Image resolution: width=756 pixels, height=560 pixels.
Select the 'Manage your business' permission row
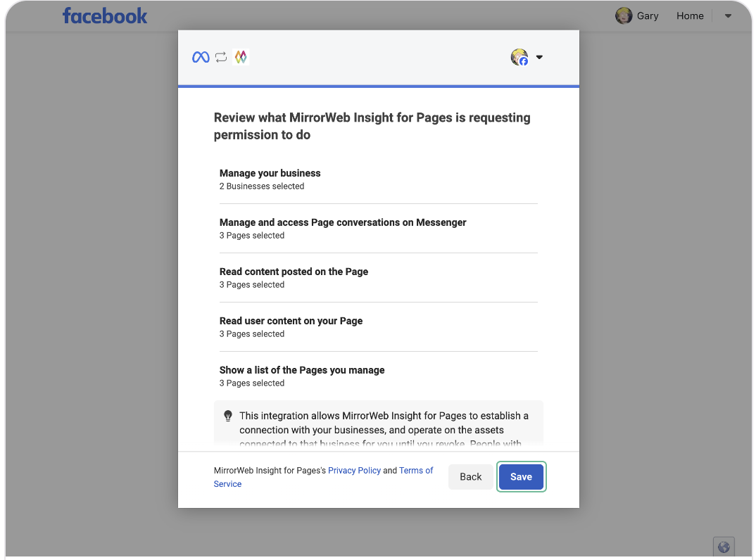pos(379,179)
